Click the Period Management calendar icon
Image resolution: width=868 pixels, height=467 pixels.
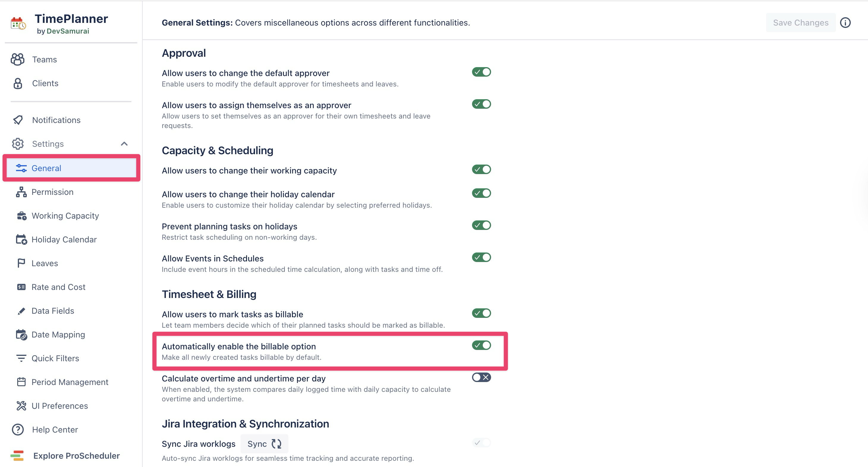(x=21, y=382)
